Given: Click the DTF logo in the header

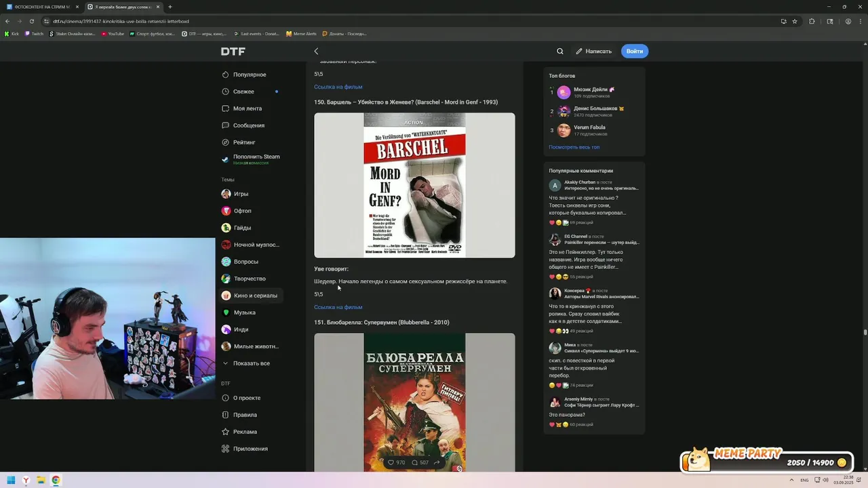Looking at the screenshot, I should pyautogui.click(x=233, y=52).
